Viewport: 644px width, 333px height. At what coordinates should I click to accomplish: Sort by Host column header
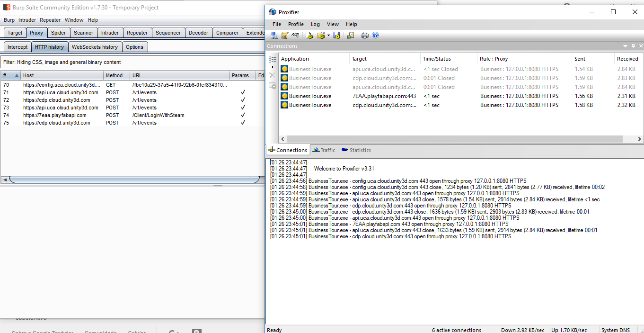(x=62, y=75)
